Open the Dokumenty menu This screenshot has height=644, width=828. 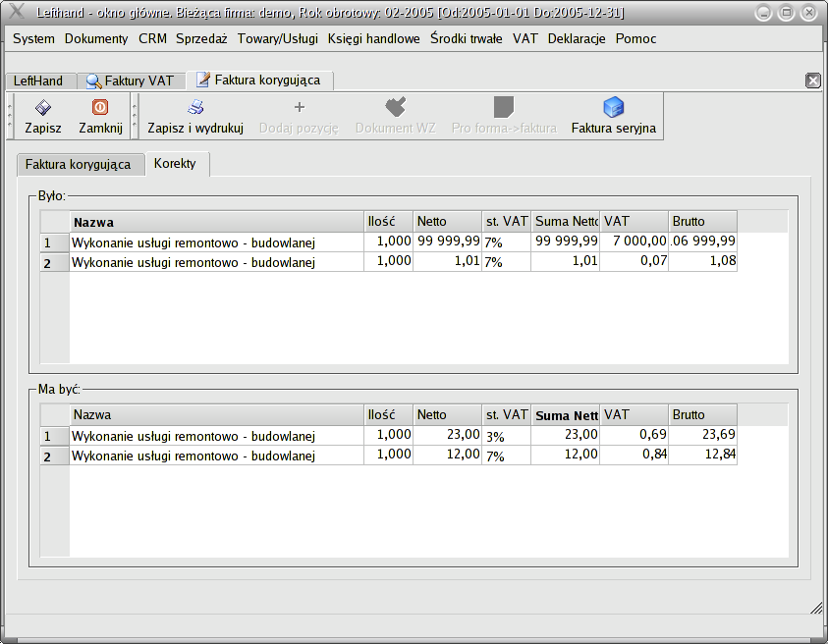point(96,38)
